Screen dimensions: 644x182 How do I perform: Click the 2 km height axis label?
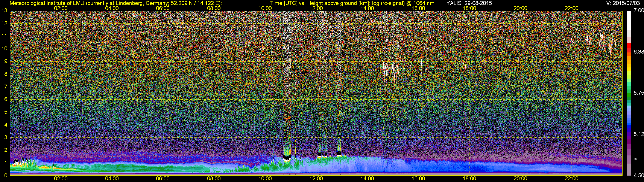(6, 150)
